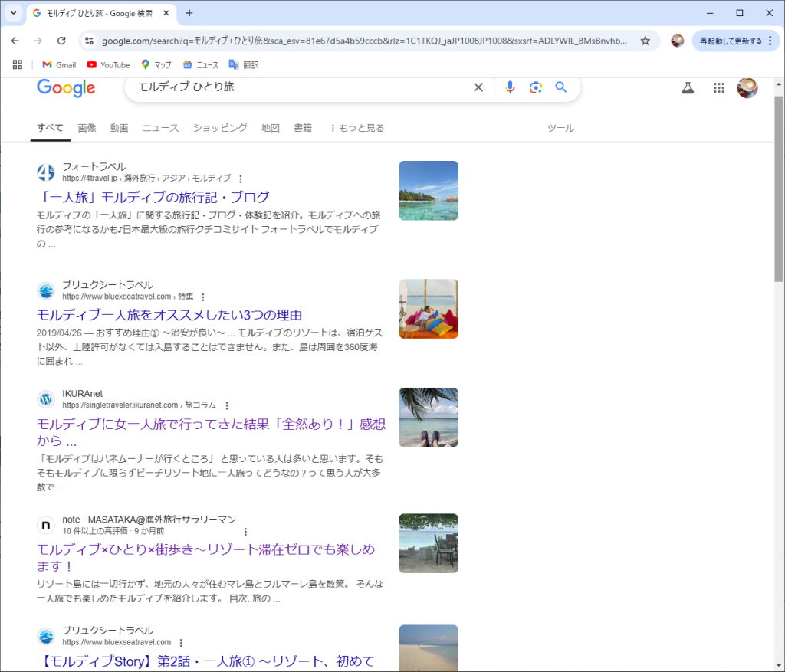Expand the もっと見る search filter menu

pos(356,128)
